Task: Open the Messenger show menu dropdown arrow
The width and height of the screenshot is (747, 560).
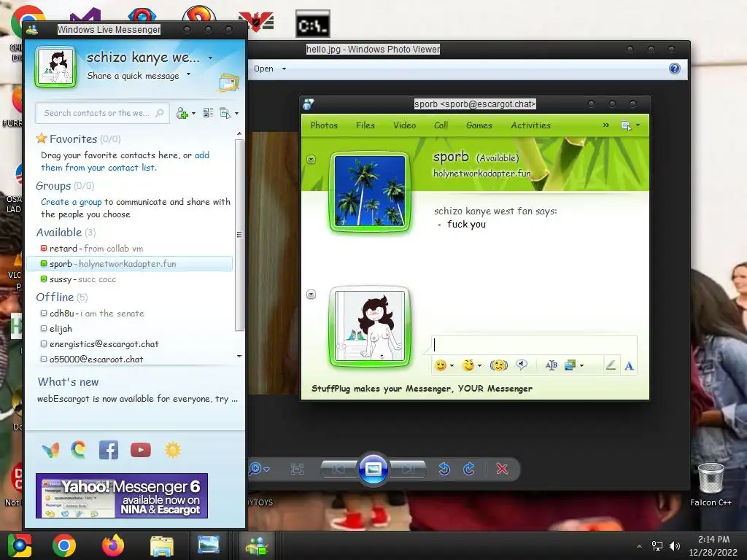Action: pos(236,113)
